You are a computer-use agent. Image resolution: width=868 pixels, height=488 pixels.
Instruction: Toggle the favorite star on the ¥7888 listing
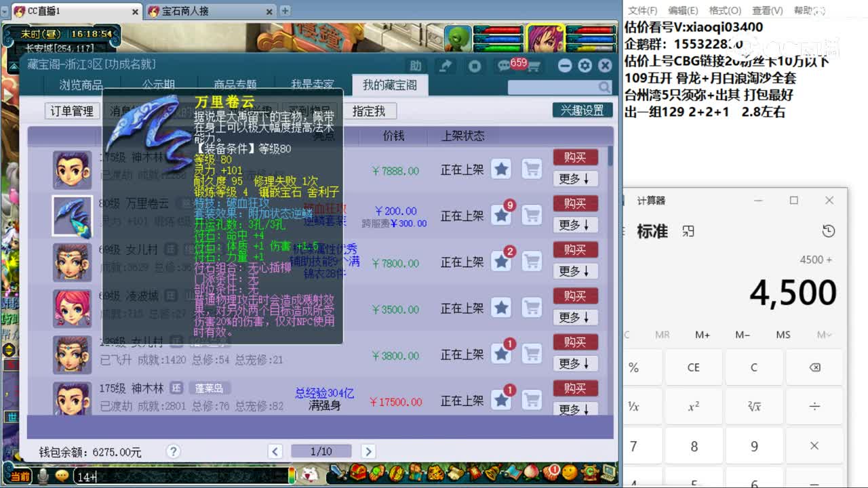tap(501, 169)
